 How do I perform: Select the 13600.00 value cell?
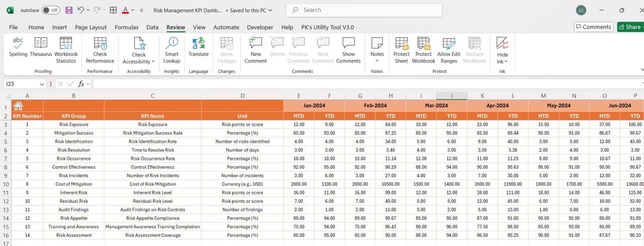tap(635, 184)
